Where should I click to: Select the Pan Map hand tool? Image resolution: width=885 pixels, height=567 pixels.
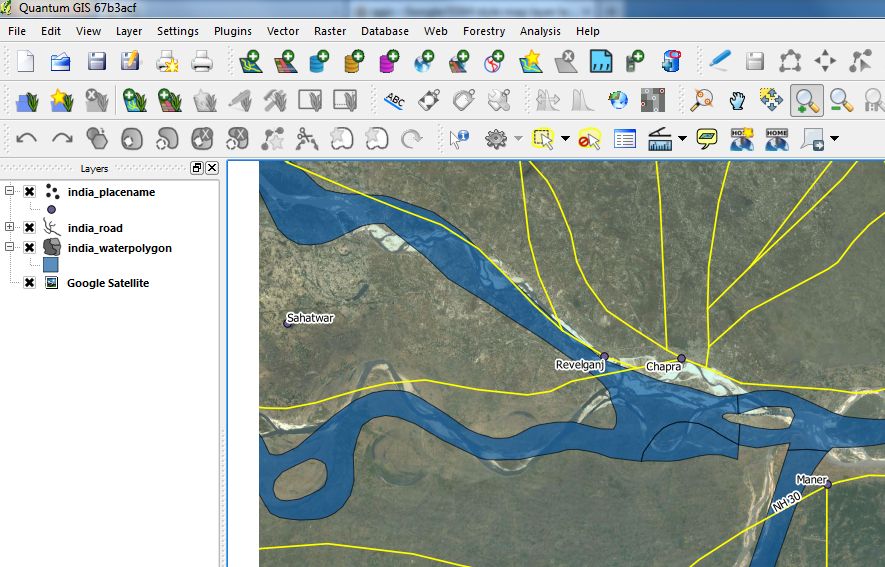coord(737,100)
